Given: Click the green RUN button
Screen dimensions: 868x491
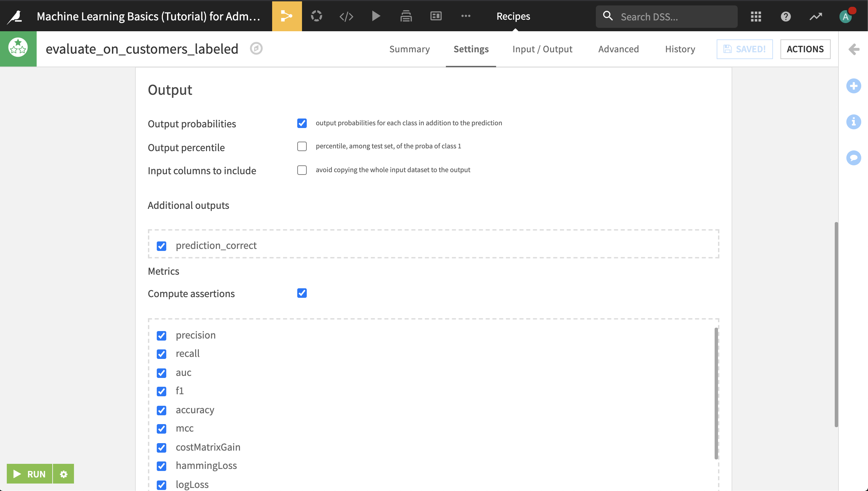Looking at the screenshot, I should 30,474.
